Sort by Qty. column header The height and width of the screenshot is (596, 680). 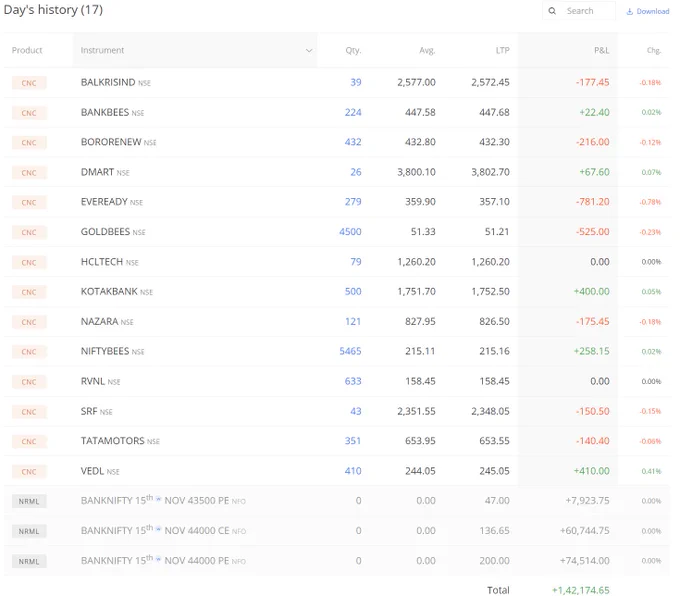[x=353, y=50]
